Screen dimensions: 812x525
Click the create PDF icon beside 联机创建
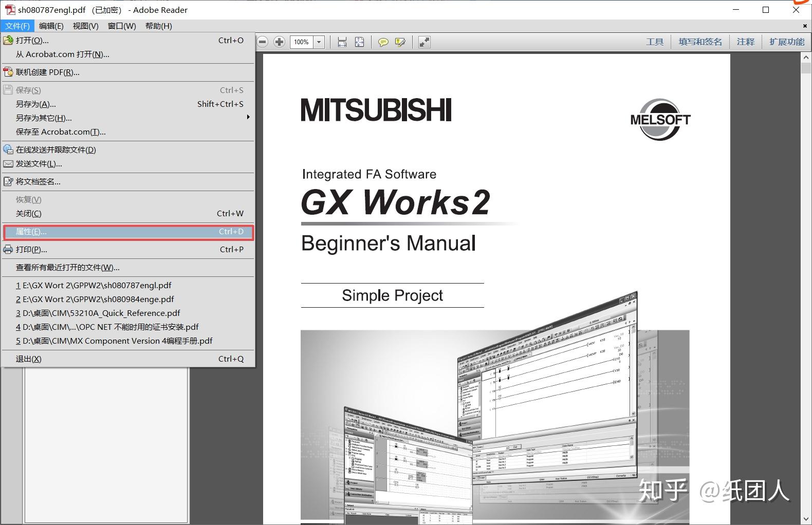8,72
